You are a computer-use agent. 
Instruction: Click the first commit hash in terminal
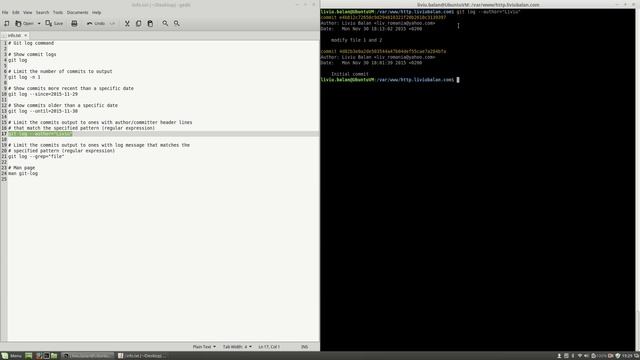point(393,18)
